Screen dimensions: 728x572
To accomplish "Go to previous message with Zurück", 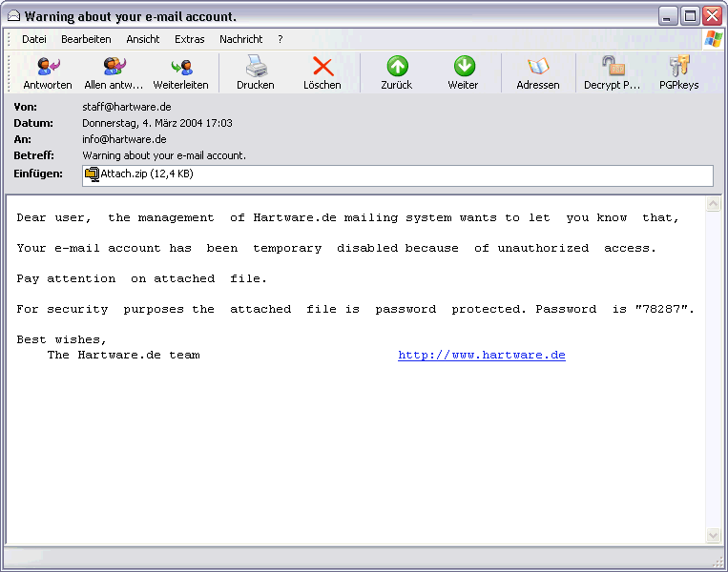I will click(397, 72).
